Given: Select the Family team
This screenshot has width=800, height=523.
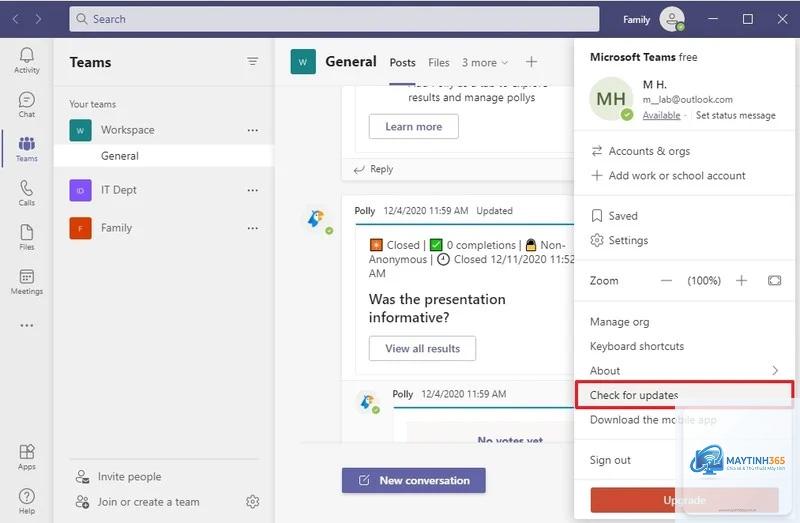Looking at the screenshot, I should pos(163,228).
